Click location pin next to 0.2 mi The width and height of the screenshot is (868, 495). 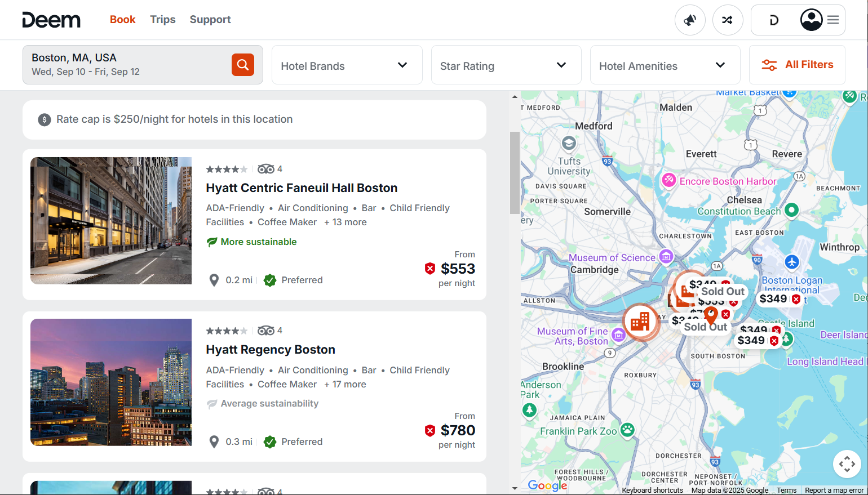[x=214, y=280]
